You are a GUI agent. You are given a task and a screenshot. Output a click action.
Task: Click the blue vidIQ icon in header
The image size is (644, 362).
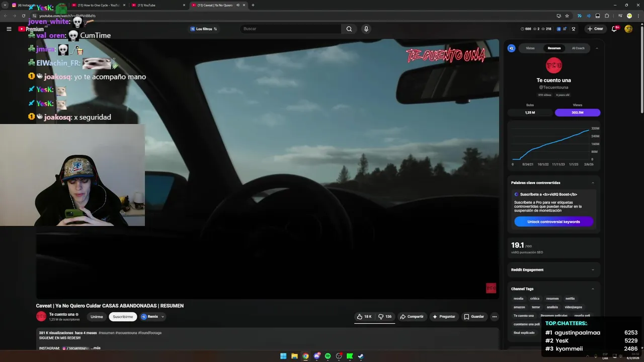(x=558, y=29)
